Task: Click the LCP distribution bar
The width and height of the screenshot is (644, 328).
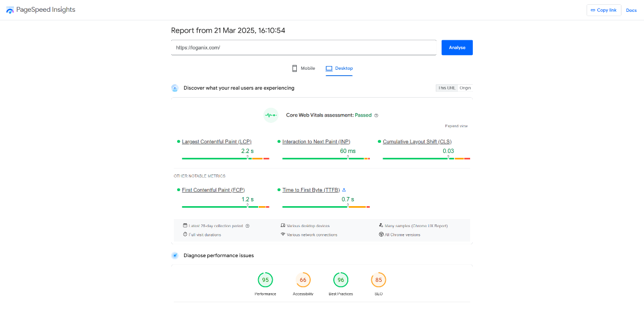Action: point(225,158)
